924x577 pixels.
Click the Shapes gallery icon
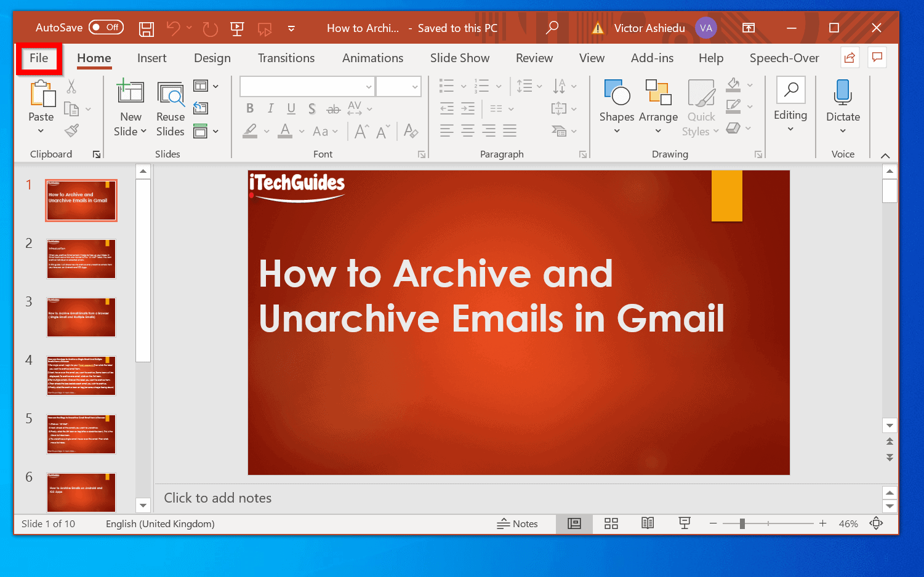point(616,98)
